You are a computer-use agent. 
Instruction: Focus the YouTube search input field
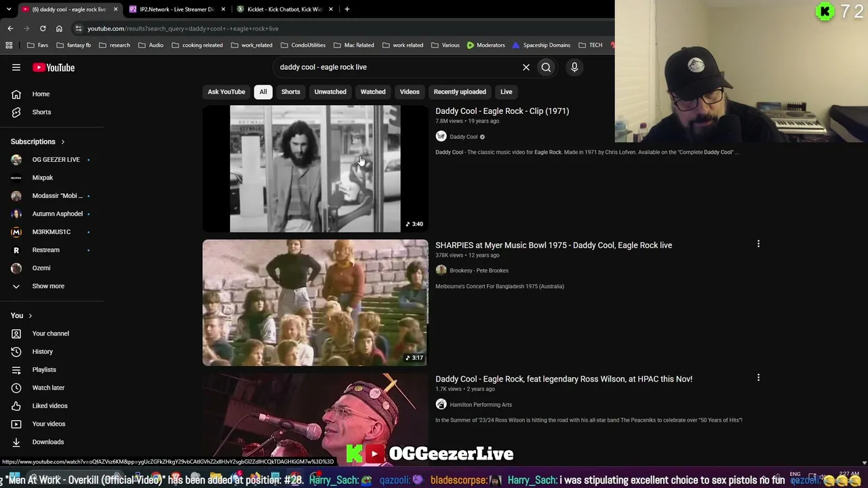[x=397, y=67]
